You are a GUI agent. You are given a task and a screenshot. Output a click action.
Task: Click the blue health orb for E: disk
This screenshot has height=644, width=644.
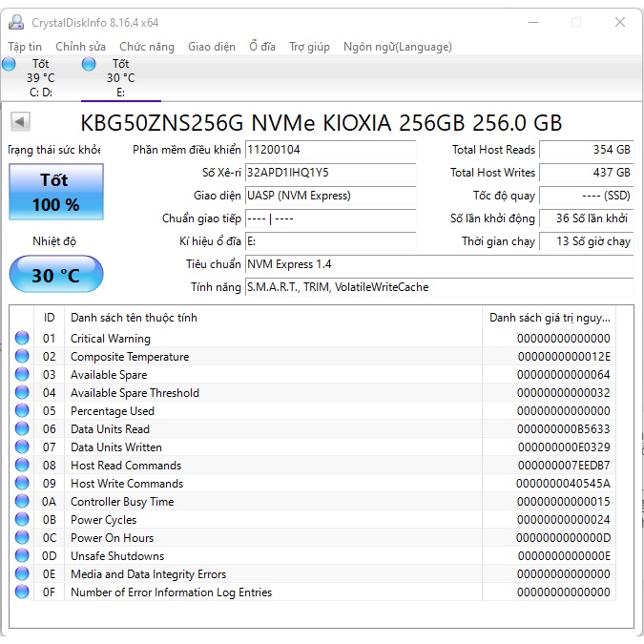click(x=89, y=64)
